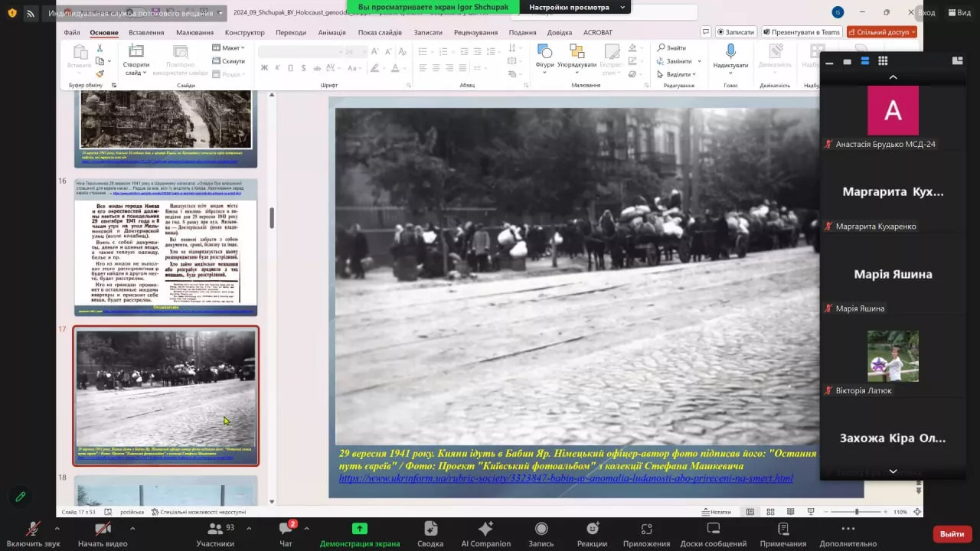
Task: Click zoom slider in PowerPoint status bar
Action: 857,512
